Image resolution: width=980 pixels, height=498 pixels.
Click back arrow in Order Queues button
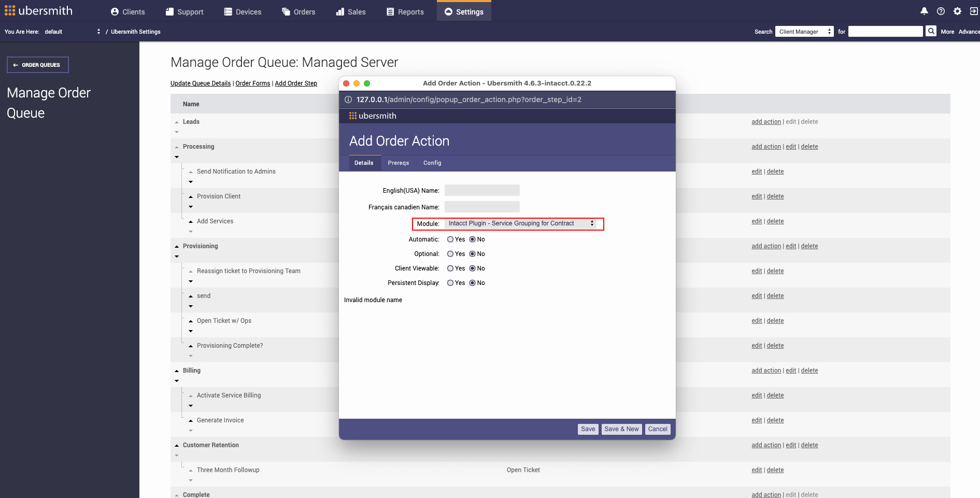click(16, 65)
